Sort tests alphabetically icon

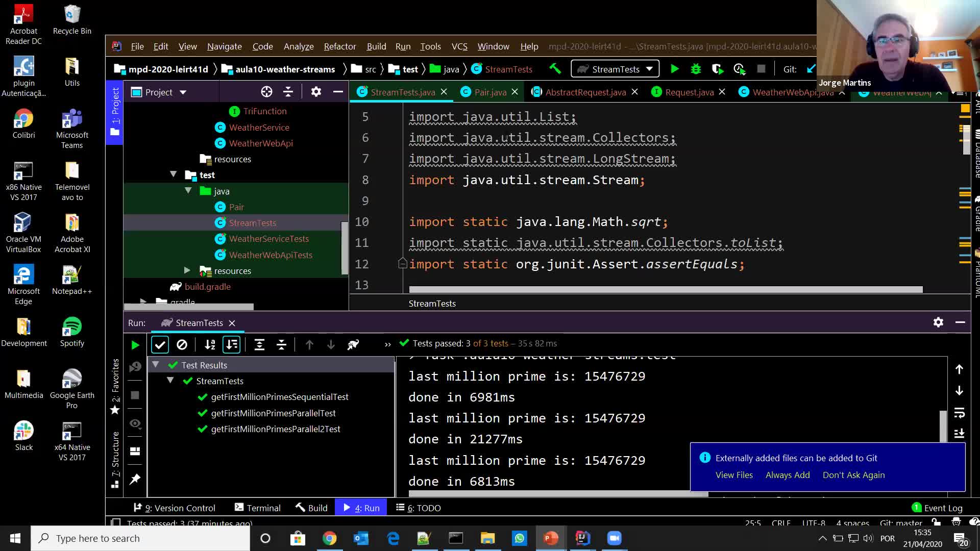(x=210, y=345)
